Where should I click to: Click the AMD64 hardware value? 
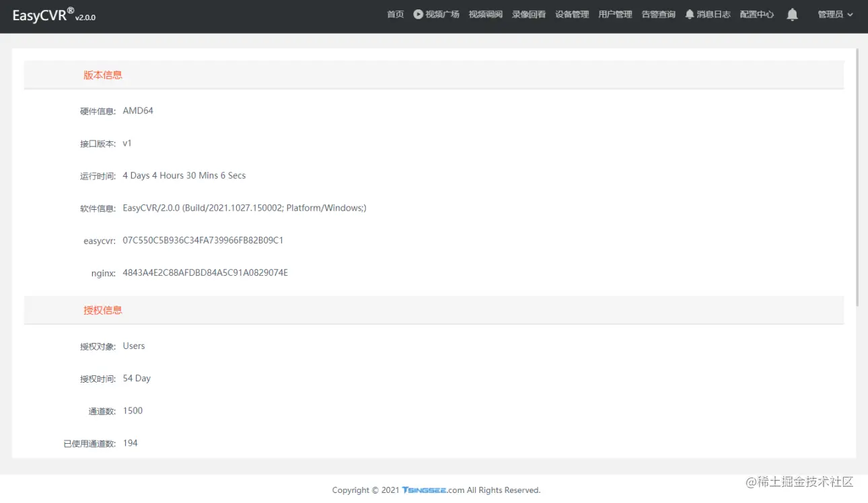tap(138, 111)
